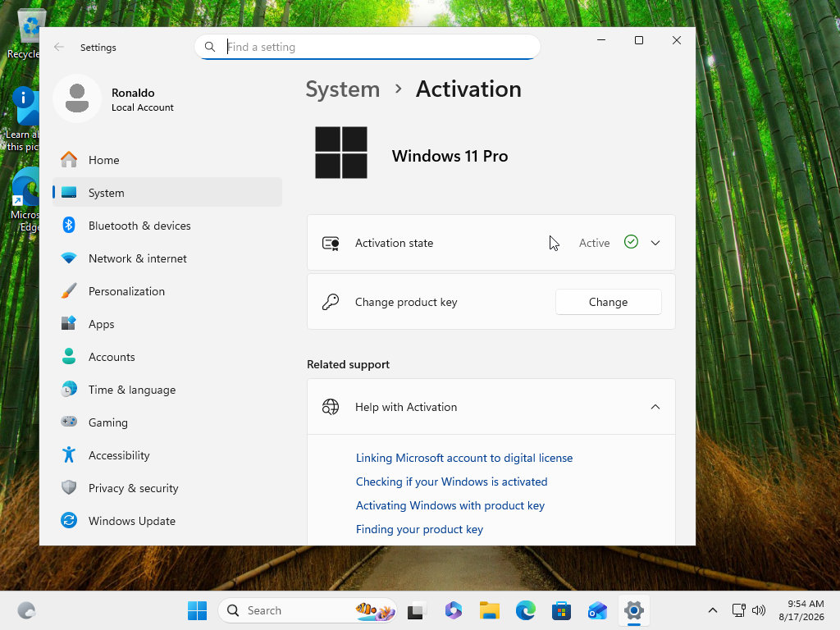Viewport: 840px width, 630px height.
Task: Click the search magnifier icon in Settings
Action: 210,47
